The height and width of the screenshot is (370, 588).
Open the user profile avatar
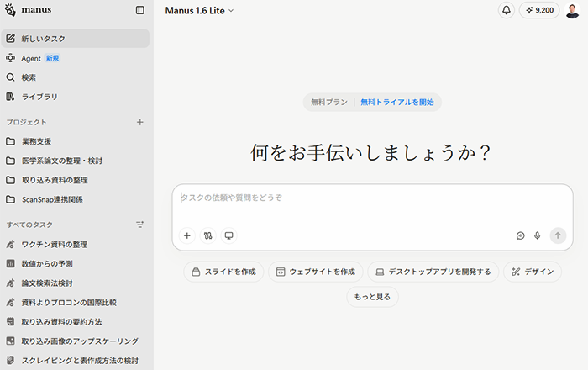(x=572, y=10)
